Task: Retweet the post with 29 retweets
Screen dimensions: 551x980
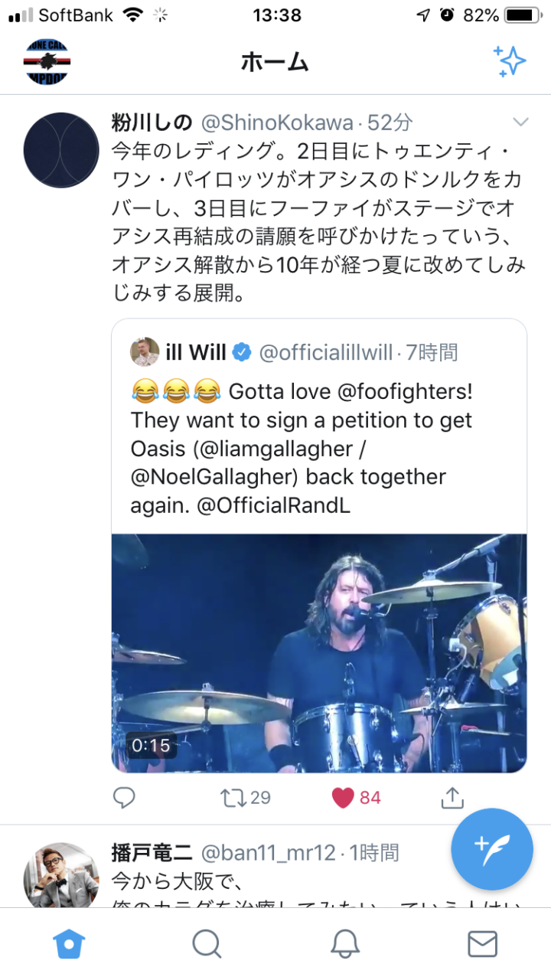Action: tap(246, 798)
